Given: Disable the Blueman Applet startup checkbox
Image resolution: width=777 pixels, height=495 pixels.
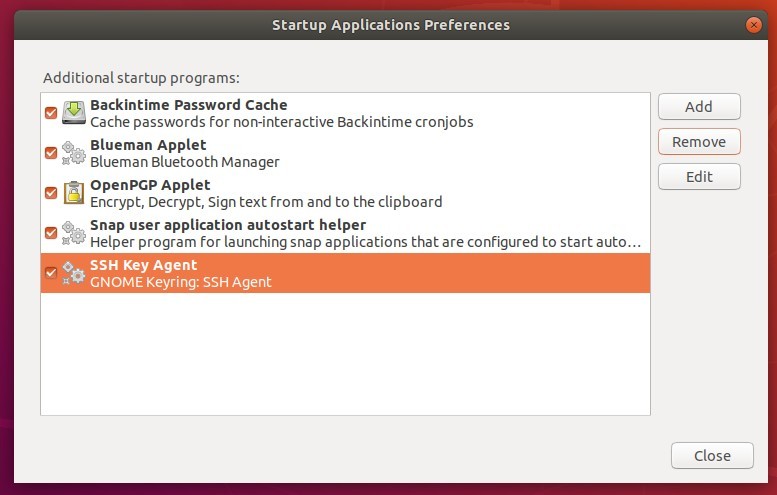Looking at the screenshot, I should 51,153.
